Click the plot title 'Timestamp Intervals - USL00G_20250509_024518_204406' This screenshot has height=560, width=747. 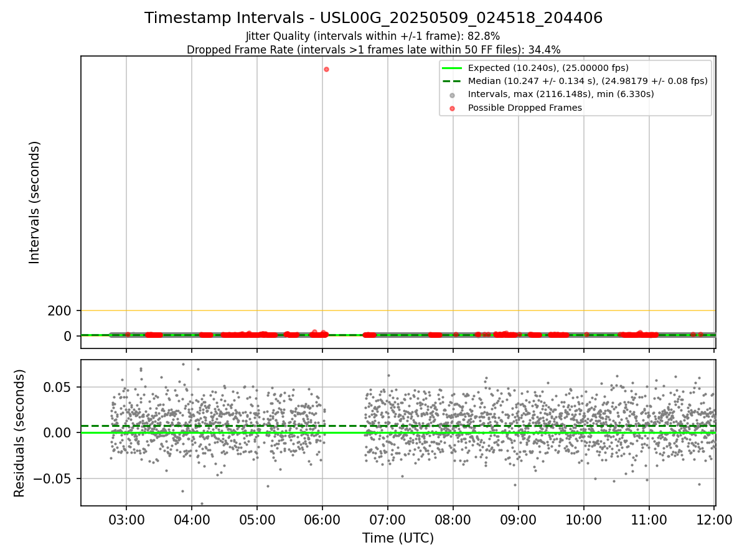point(374,18)
